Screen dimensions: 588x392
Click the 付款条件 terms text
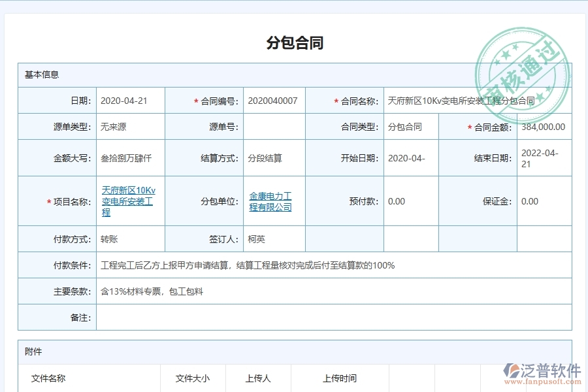coord(248,265)
